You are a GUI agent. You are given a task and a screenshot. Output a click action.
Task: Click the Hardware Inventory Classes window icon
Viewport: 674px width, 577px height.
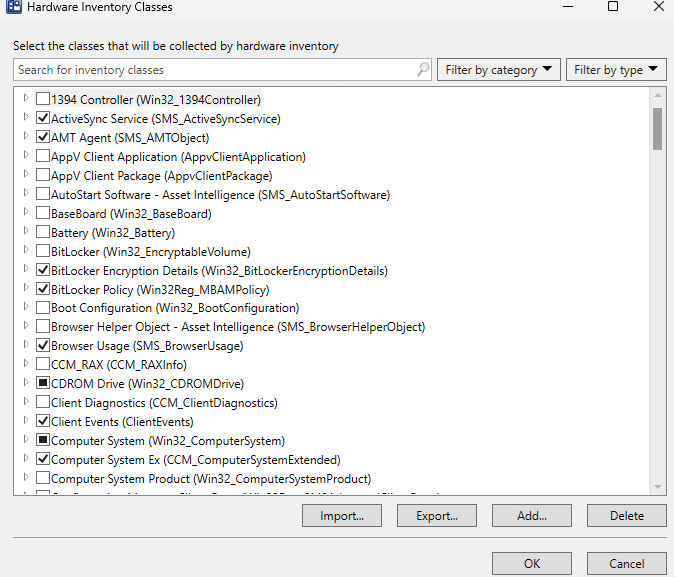click(x=14, y=7)
